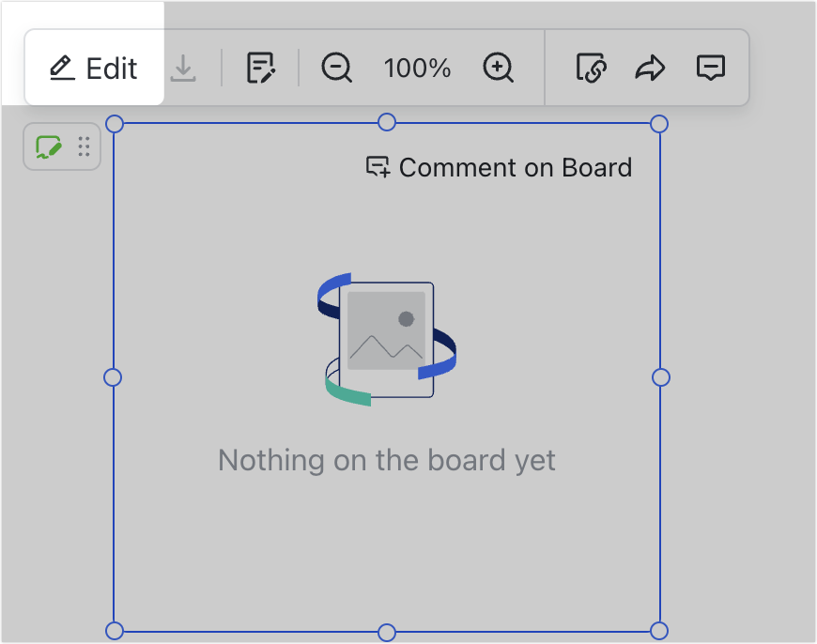The height and width of the screenshot is (644, 817).
Task: Open comments via the speech bubble icon
Action: [x=711, y=67]
